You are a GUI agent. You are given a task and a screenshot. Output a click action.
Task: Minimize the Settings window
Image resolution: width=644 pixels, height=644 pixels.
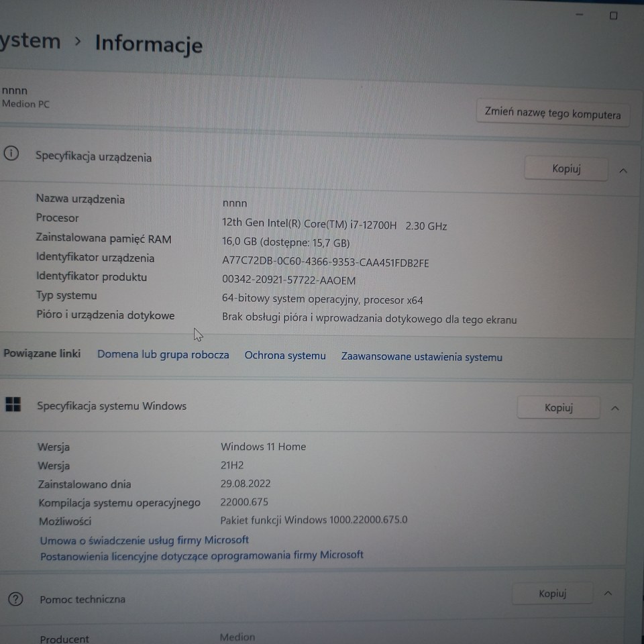tap(580, 14)
